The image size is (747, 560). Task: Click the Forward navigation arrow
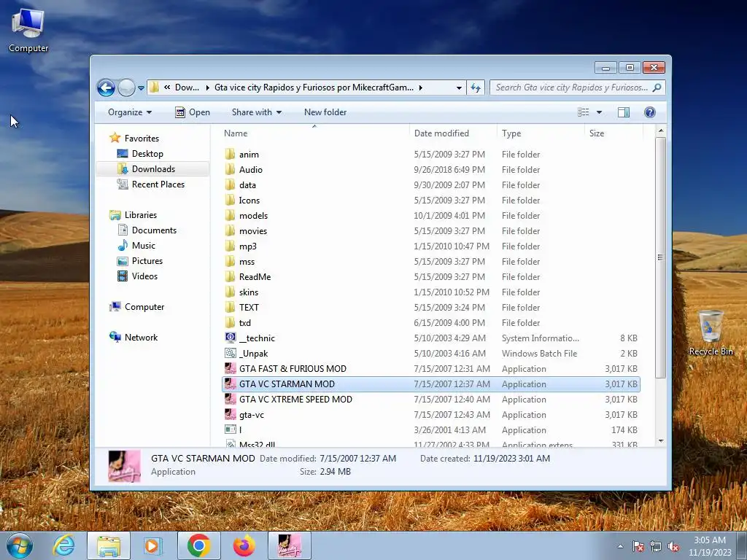126,87
